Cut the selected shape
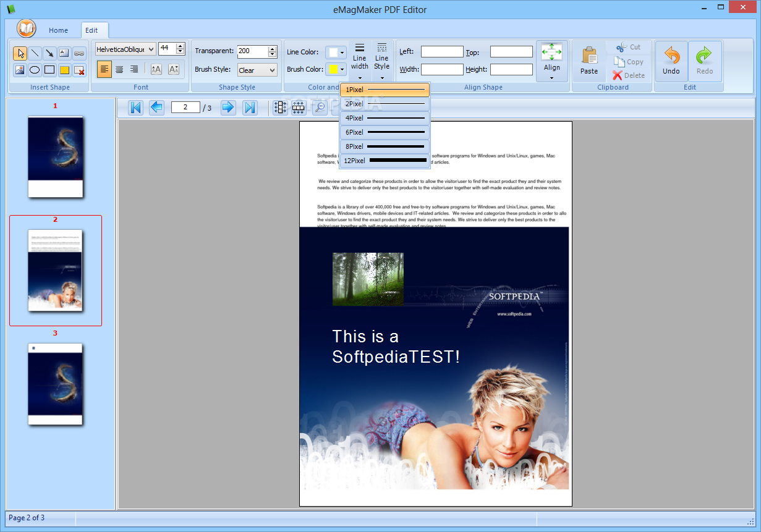 [x=628, y=47]
